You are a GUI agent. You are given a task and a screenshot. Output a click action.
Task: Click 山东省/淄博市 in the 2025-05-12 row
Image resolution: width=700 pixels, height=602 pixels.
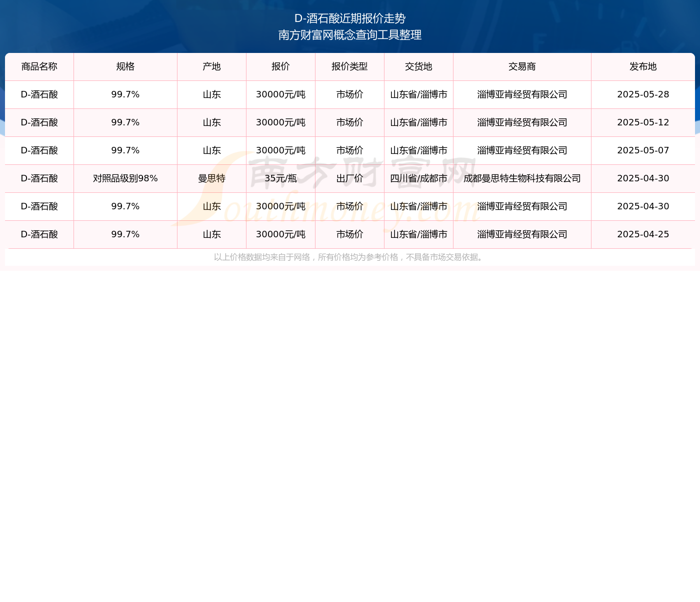[419, 122]
